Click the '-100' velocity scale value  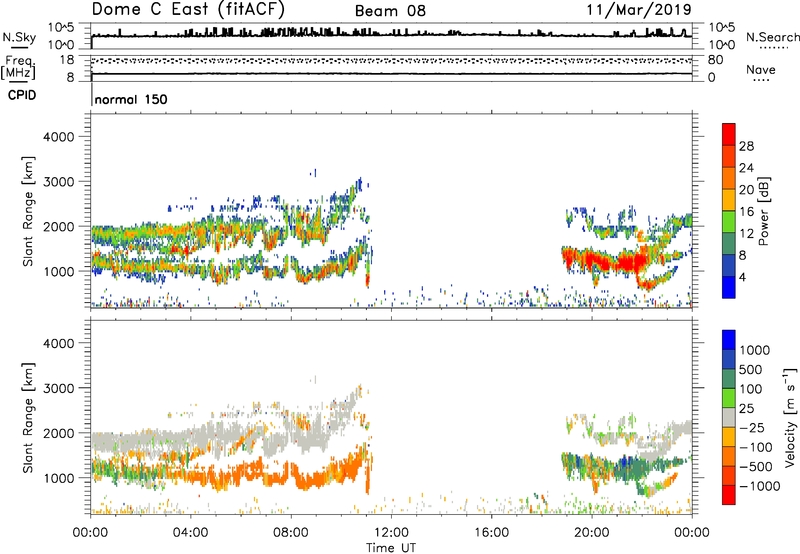756,447
